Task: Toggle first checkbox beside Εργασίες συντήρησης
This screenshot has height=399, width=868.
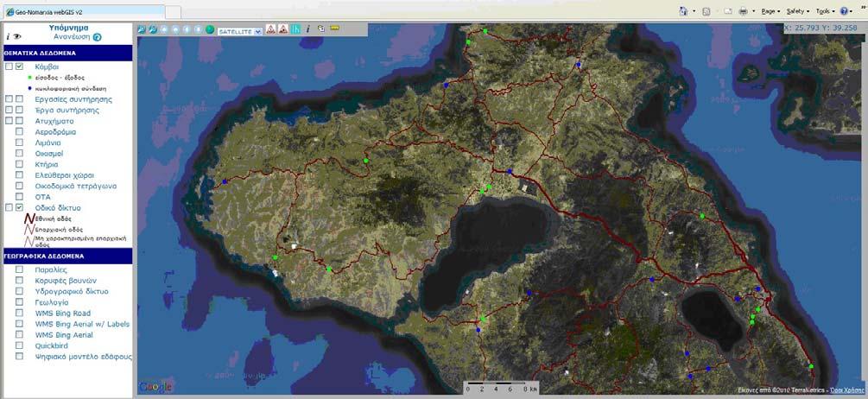Action: [x=9, y=99]
